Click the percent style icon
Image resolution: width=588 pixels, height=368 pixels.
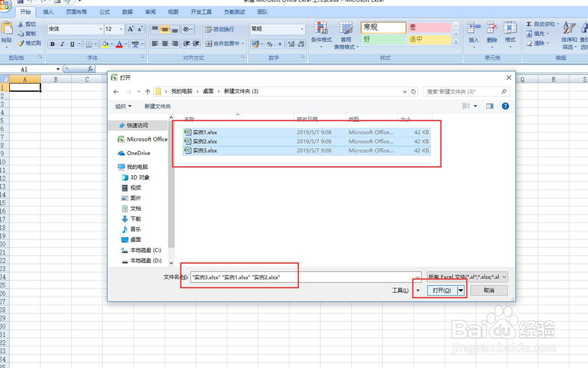[x=270, y=44]
